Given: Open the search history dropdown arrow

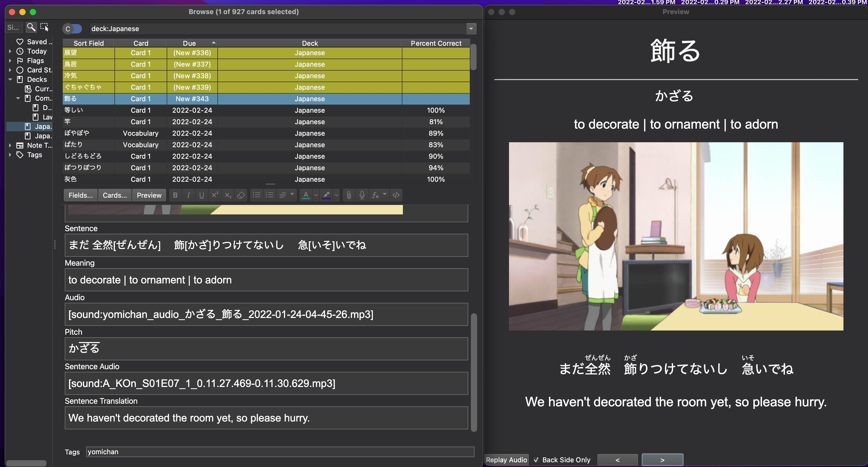Looking at the screenshot, I should click(x=471, y=29).
